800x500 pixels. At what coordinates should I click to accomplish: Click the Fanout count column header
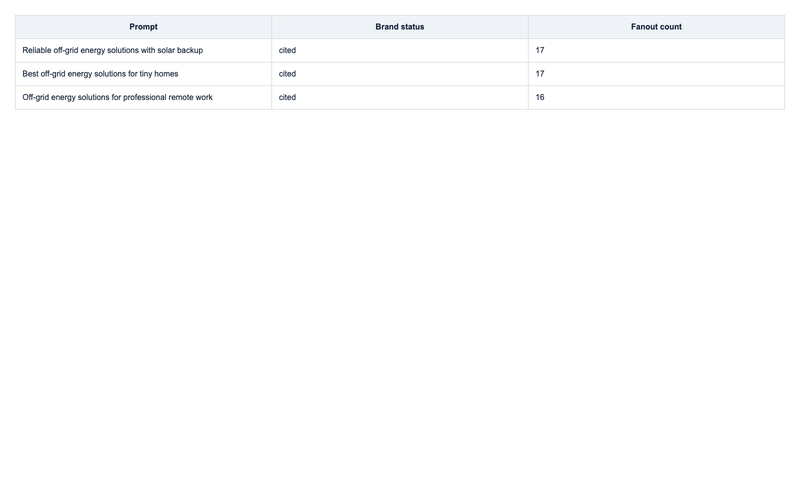(x=656, y=27)
